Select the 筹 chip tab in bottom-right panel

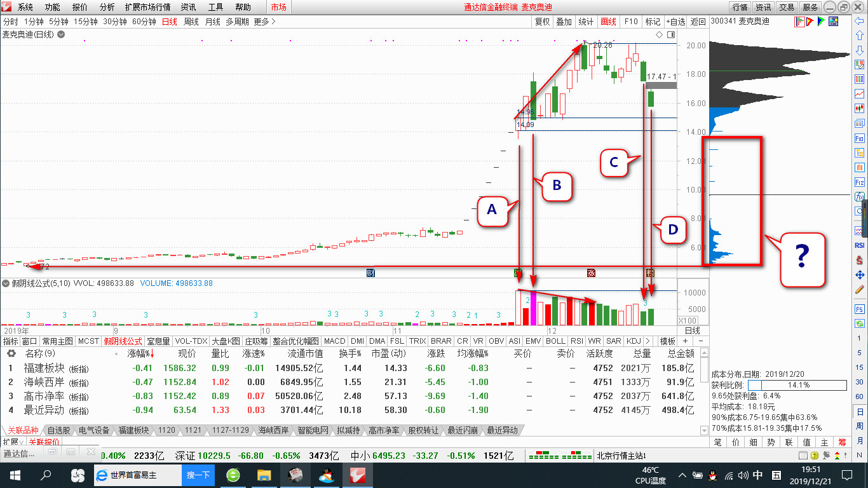coord(842,442)
